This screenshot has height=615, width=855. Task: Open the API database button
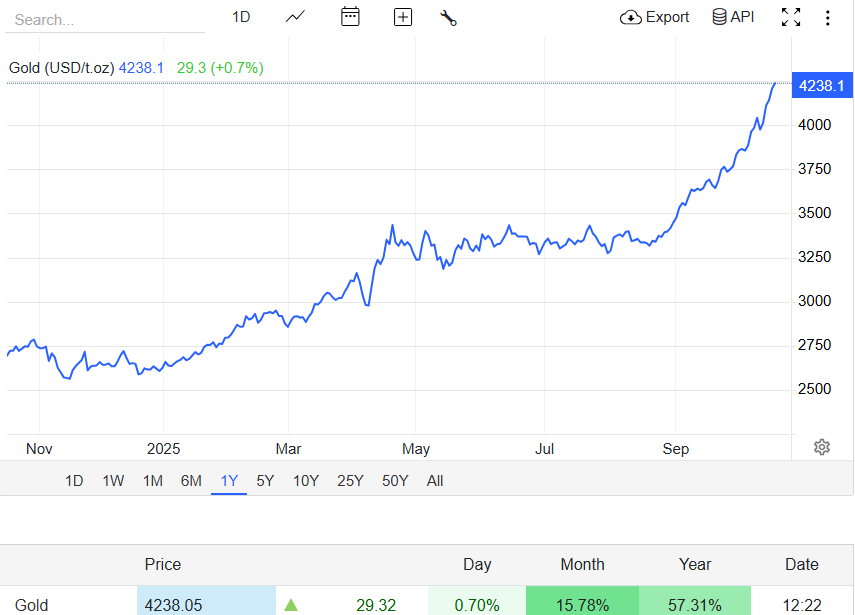pos(733,17)
